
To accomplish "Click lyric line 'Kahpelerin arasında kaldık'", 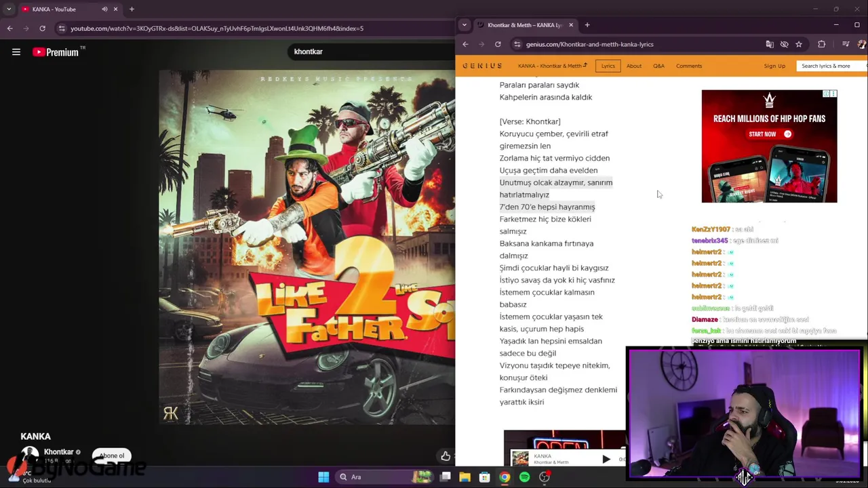I will pos(546,97).
